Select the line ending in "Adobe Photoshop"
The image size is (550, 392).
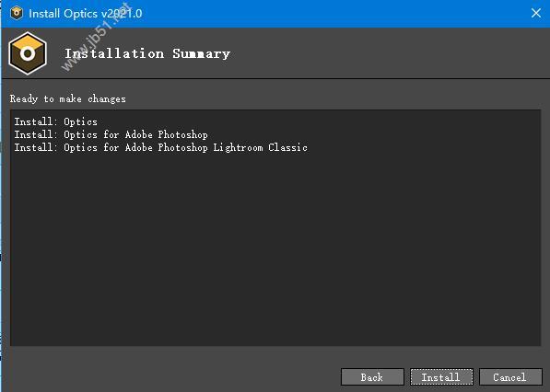pyautogui.click(x=111, y=134)
